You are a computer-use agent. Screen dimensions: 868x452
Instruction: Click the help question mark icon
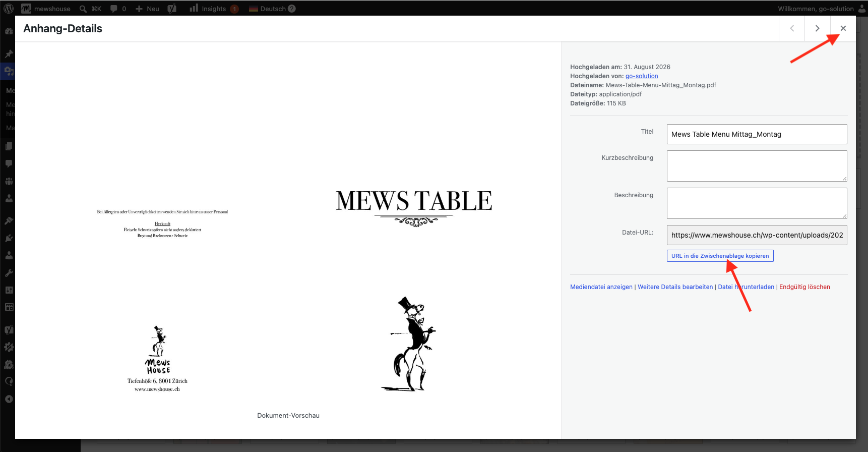(292, 9)
